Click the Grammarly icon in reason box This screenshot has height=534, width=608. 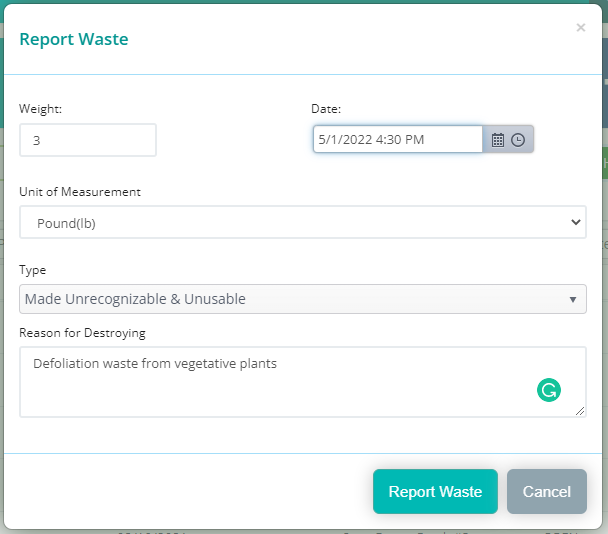click(x=549, y=390)
